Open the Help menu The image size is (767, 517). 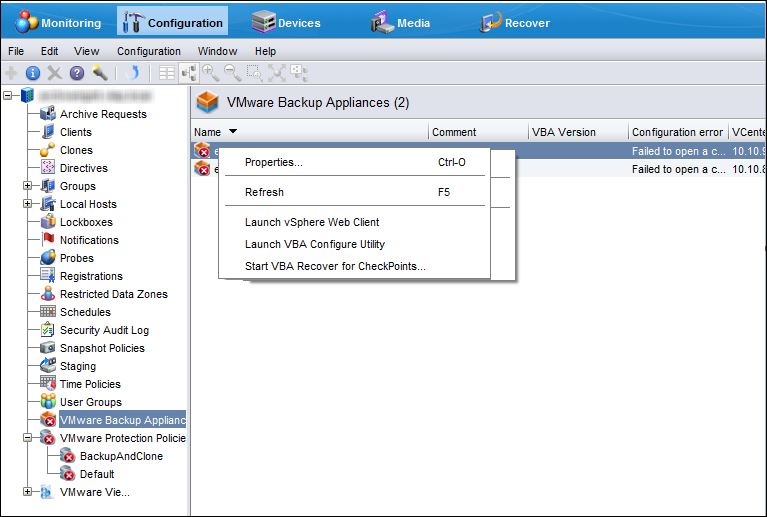click(x=265, y=51)
